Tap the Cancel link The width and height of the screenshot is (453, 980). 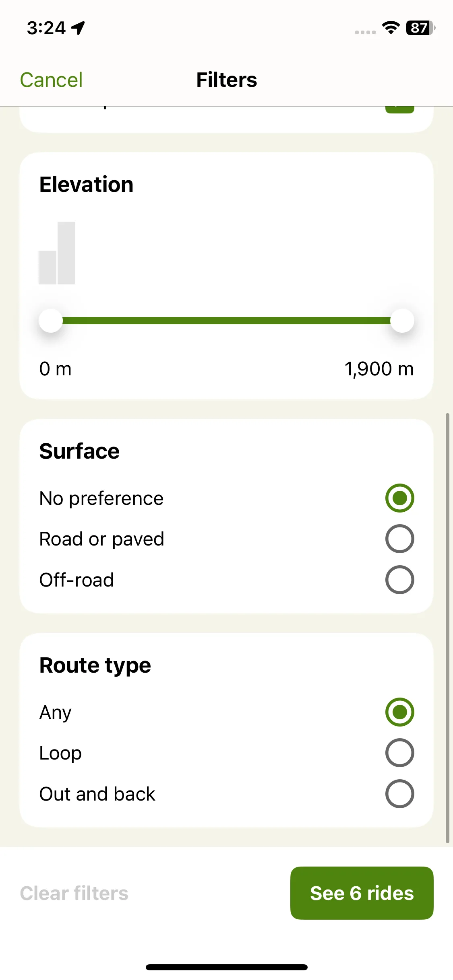(x=51, y=80)
